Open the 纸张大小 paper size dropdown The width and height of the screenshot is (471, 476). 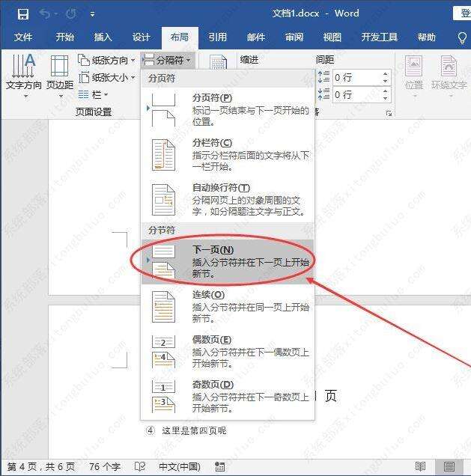[106, 77]
